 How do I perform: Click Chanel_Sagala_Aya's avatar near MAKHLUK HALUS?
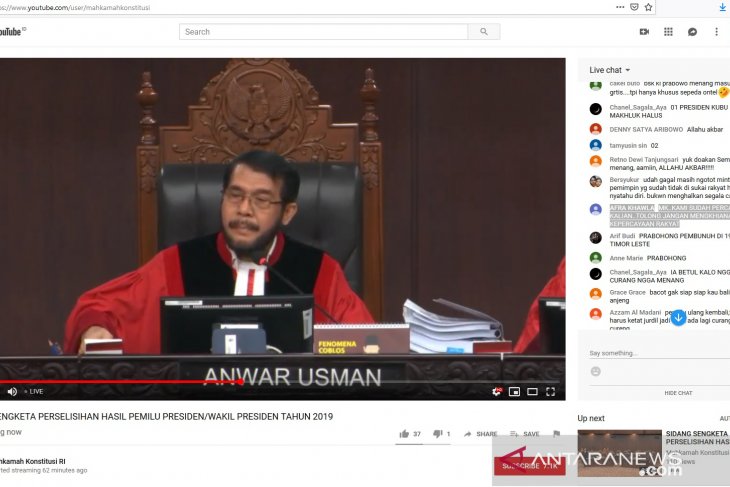[x=595, y=109]
